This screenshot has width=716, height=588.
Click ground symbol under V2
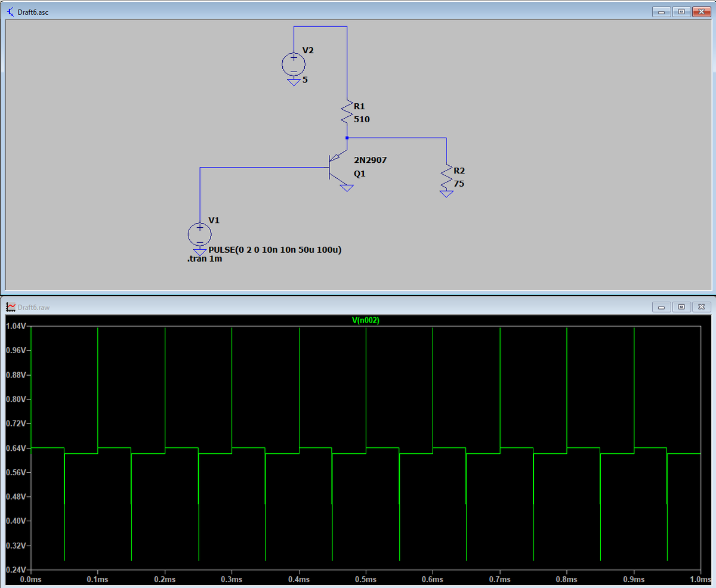[x=294, y=82]
